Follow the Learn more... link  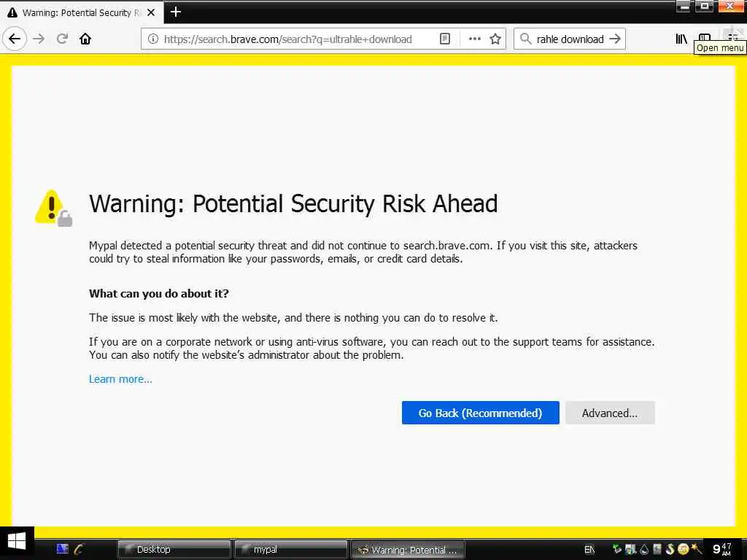tap(120, 379)
